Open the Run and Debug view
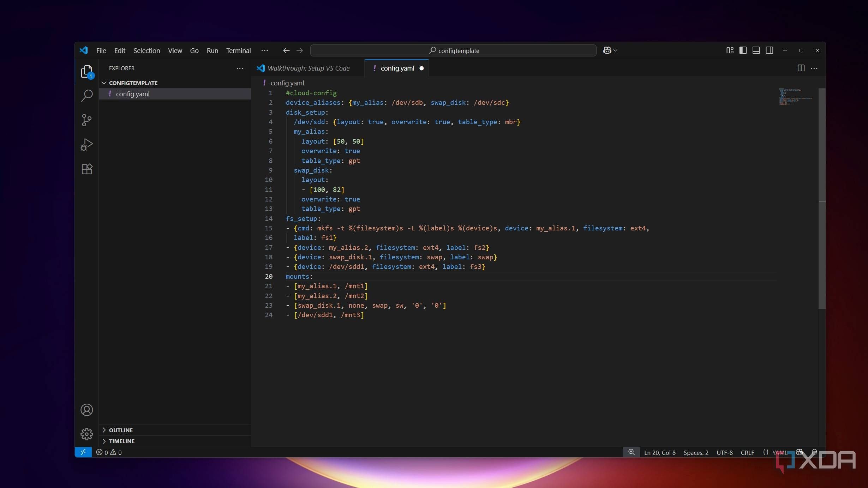Viewport: 868px width, 488px height. (x=86, y=144)
